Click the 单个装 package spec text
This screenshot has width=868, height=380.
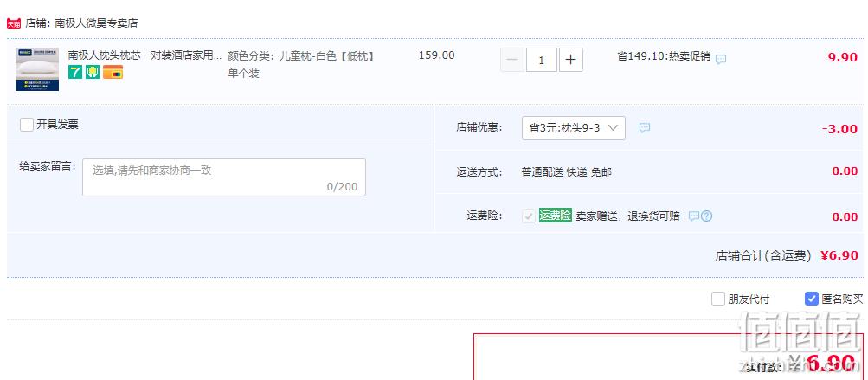(243, 73)
